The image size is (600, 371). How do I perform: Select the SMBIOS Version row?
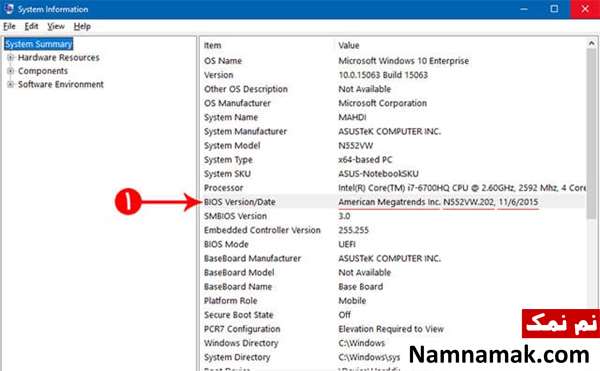(x=393, y=216)
